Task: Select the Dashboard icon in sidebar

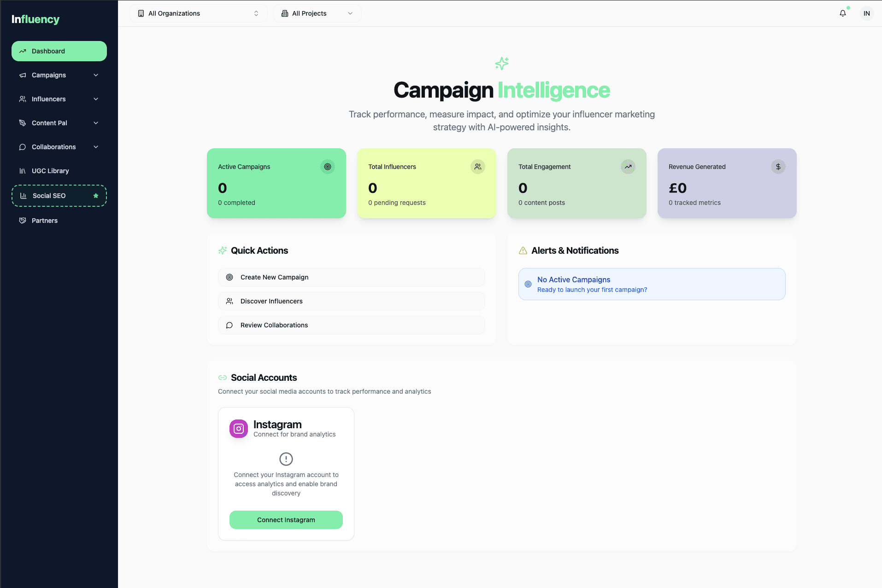Action: pyautogui.click(x=23, y=51)
